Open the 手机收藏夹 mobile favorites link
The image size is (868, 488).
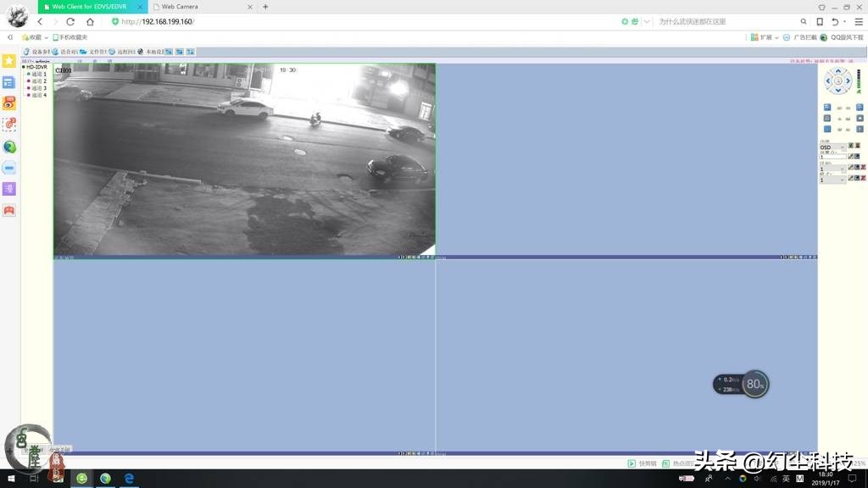pyautogui.click(x=70, y=37)
